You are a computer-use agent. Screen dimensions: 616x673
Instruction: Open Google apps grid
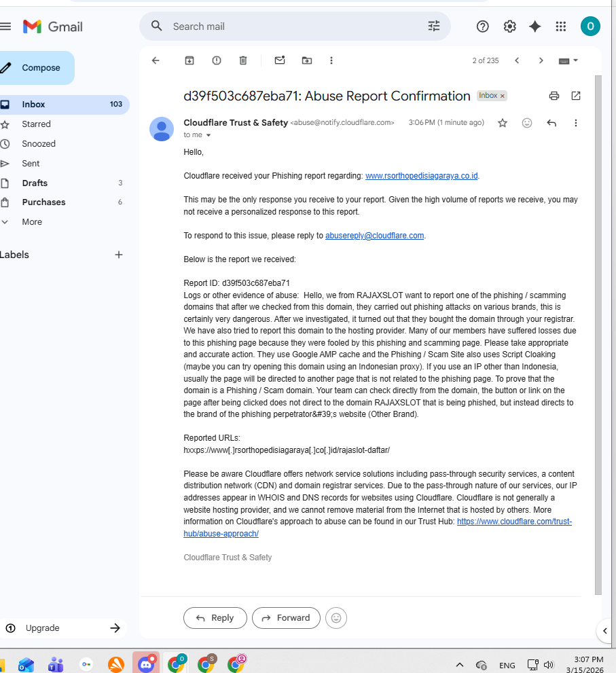560,26
